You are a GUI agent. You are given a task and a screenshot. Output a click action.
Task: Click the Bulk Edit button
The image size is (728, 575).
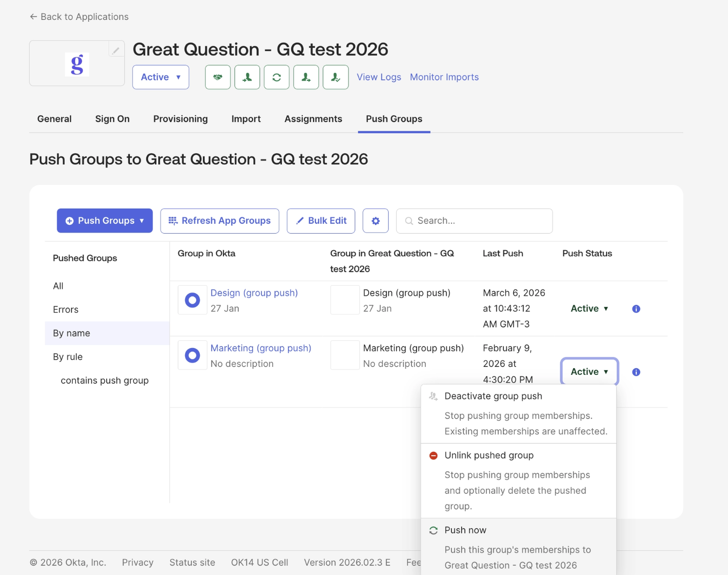321,221
